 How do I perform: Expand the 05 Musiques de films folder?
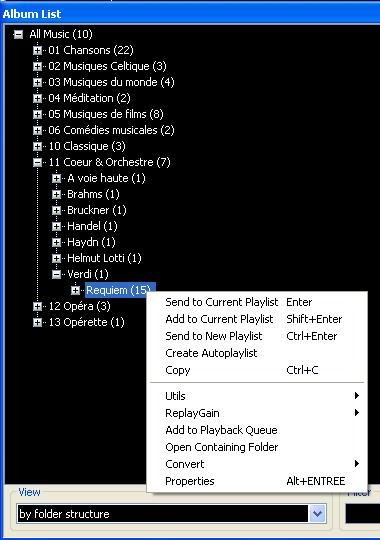tap(38, 115)
